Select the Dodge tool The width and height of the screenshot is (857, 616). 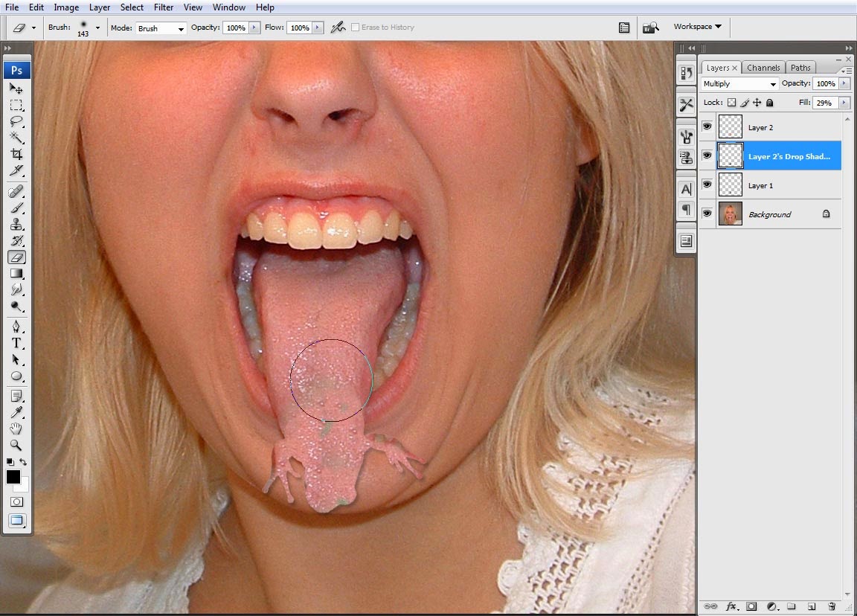click(x=16, y=306)
